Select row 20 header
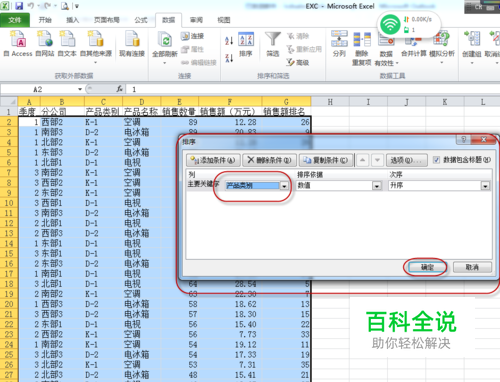Screen dimensions: 500x382 pos(9,304)
